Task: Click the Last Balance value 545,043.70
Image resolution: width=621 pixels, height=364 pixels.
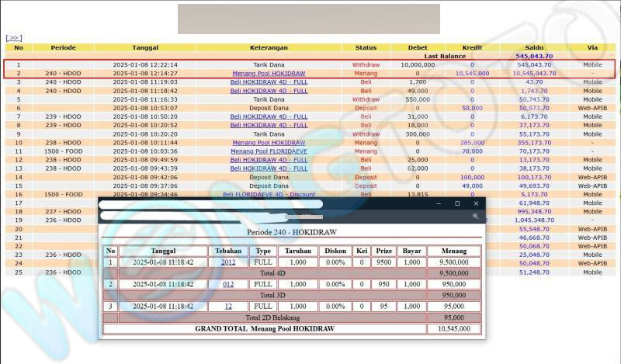Action: (x=533, y=57)
